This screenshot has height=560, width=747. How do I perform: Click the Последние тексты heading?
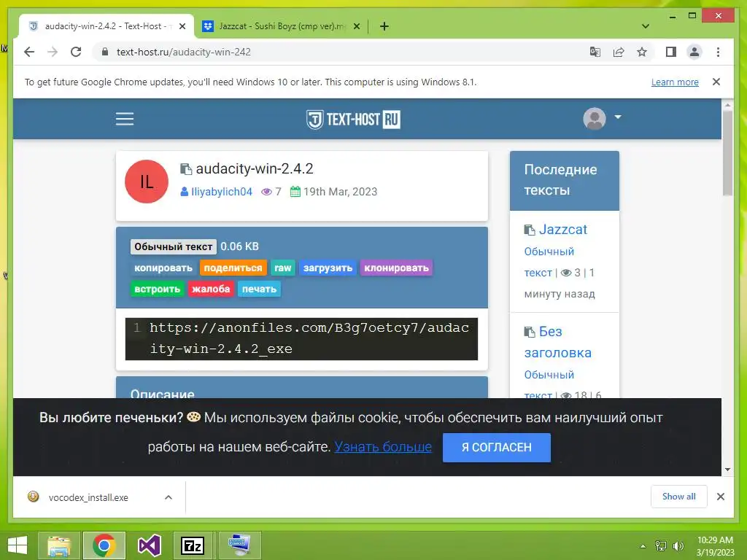click(x=560, y=180)
